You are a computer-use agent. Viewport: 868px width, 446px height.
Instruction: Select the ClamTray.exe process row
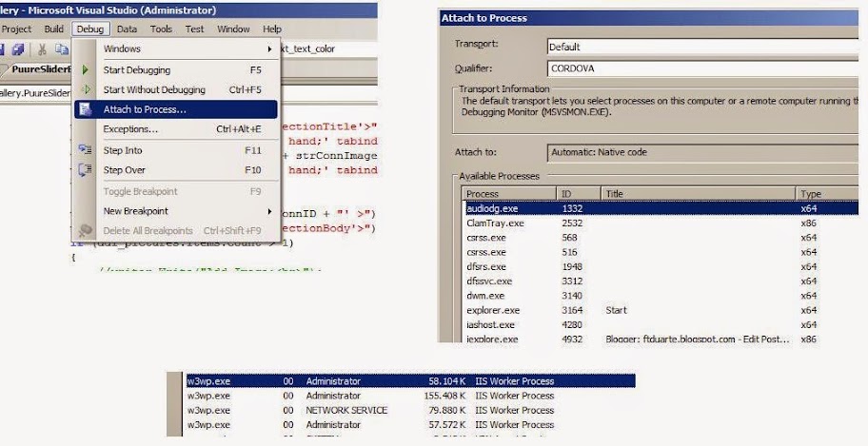click(661, 223)
